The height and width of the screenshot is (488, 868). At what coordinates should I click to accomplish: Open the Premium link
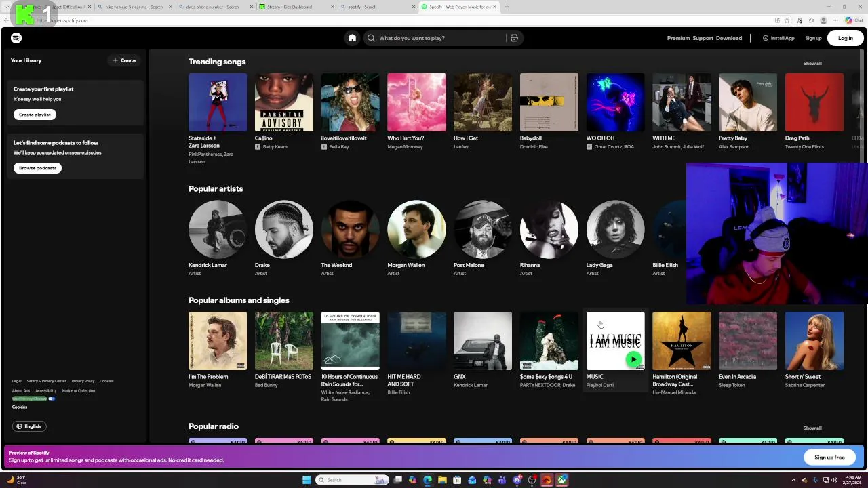click(678, 38)
